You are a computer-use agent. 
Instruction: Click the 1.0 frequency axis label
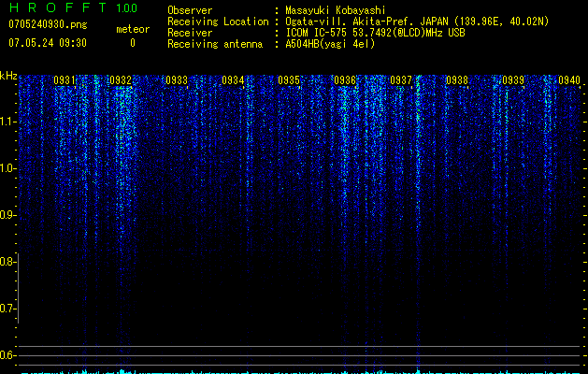(7, 168)
